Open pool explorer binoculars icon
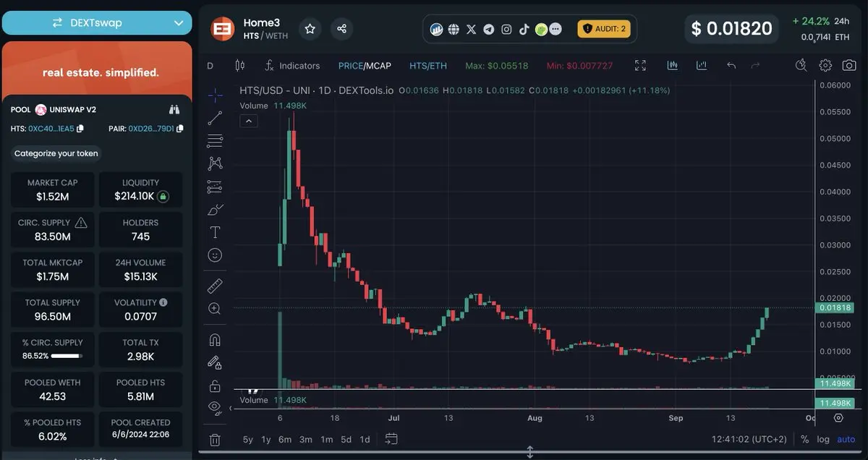This screenshot has width=868, height=460. pyautogui.click(x=174, y=110)
